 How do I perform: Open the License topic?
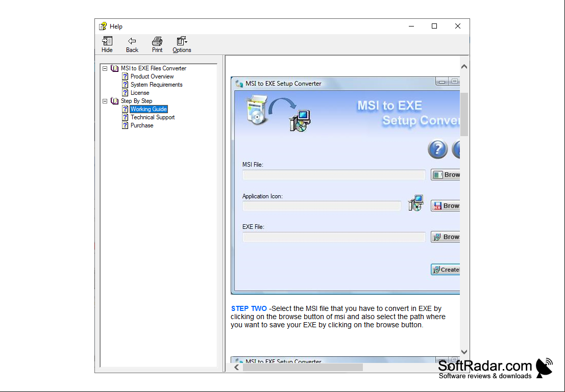pos(140,93)
